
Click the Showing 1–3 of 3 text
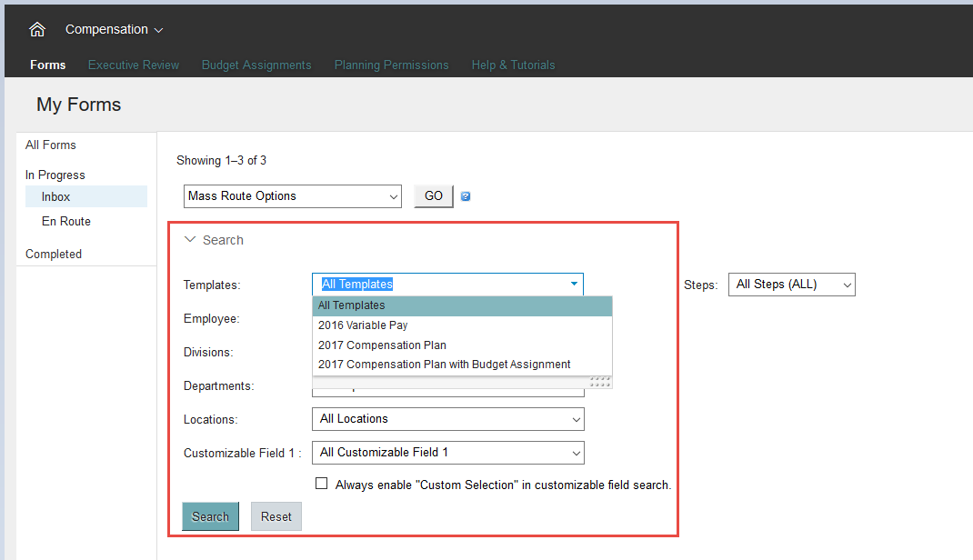click(x=222, y=161)
